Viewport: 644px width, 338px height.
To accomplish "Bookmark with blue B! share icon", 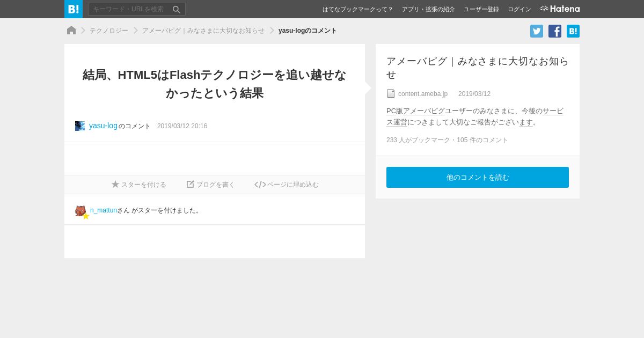I will tap(573, 31).
